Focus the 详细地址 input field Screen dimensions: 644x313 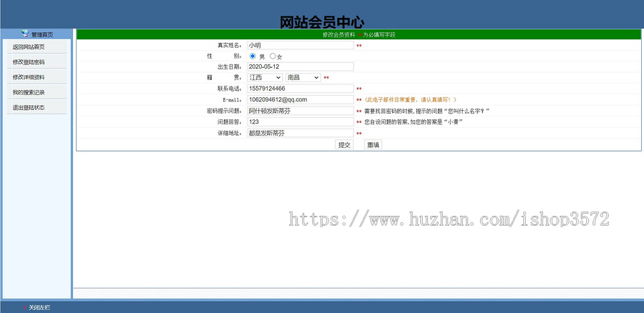(x=301, y=134)
